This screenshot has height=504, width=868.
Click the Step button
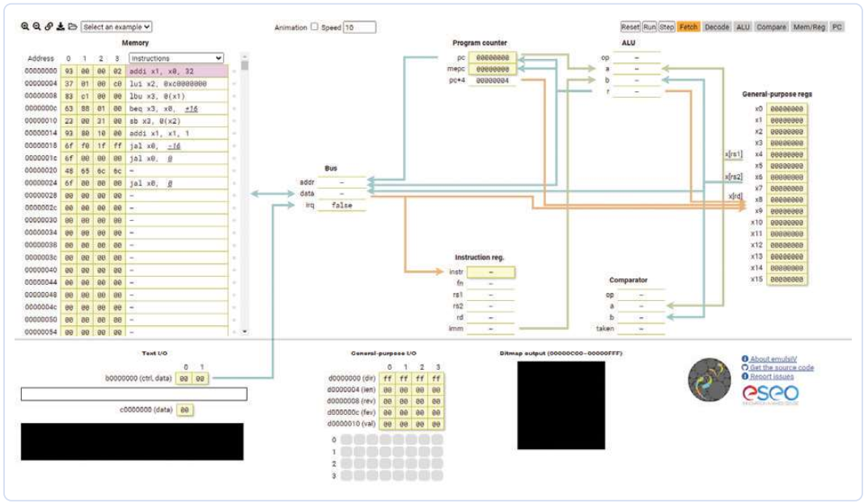click(x=667, y=27)
